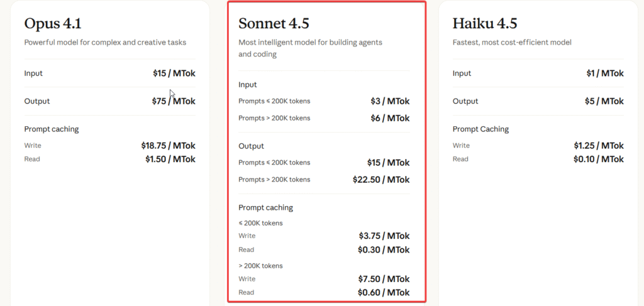Image resolution: width=644 pixels, height=306 pixels.
Task: Click Haiku 4.5 input price $1 / MTok
Action: coord(605,74)
